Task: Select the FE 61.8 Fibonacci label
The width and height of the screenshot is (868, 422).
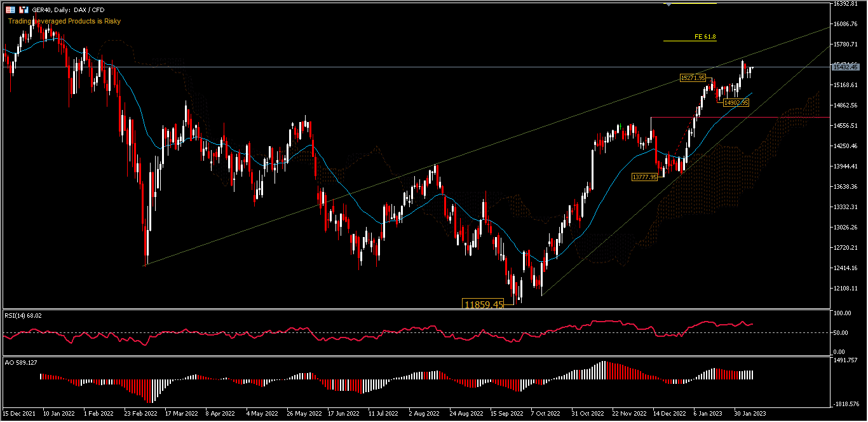Action: [x=705, y=37]
